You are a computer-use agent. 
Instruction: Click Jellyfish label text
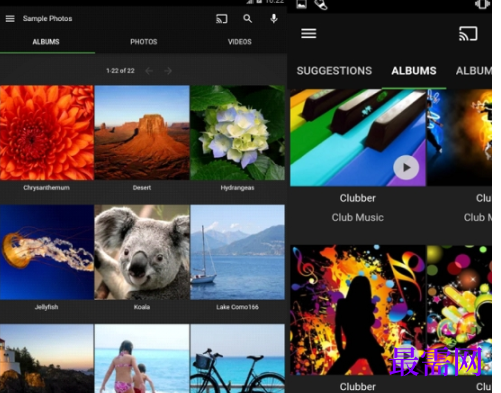[47, 307]
